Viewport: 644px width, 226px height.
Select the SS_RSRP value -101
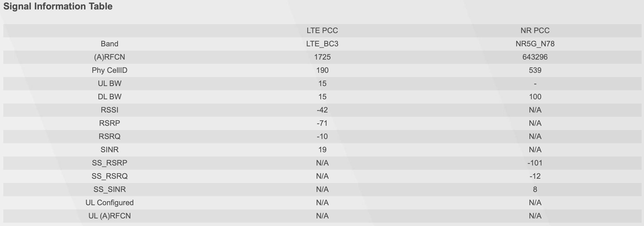click(535, 163)
